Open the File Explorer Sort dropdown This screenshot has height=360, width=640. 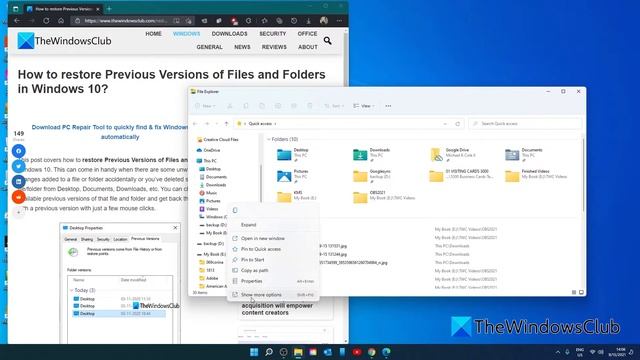point(334,106)
